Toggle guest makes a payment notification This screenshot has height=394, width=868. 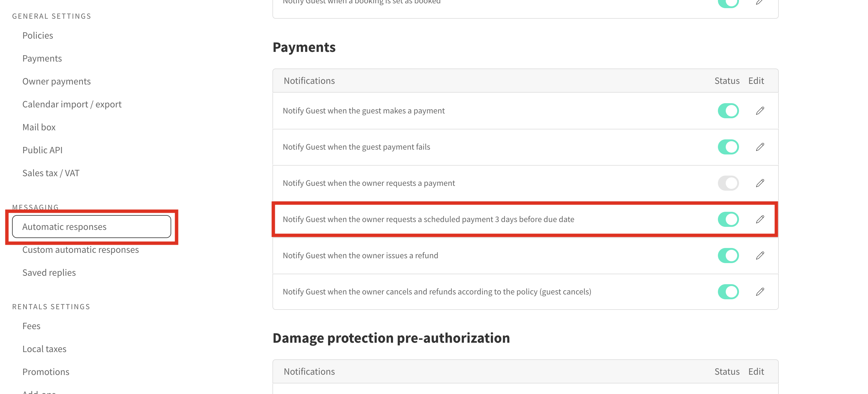[x=728, y=111]
